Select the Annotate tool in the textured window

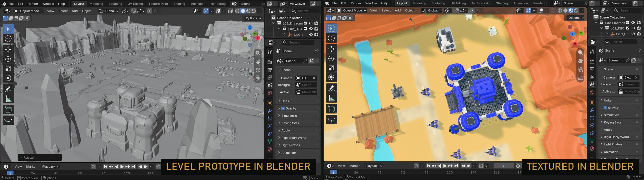(331, 88)
